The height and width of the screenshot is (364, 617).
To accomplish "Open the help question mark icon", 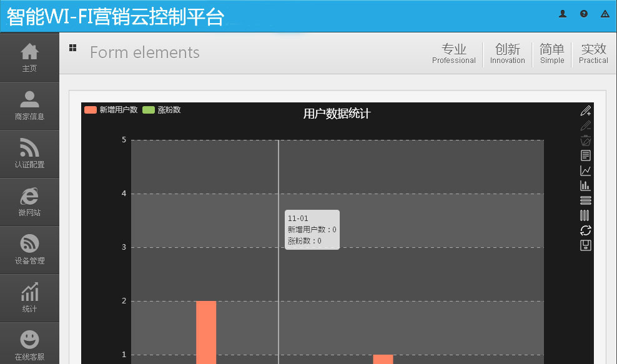I will (584, 14).
